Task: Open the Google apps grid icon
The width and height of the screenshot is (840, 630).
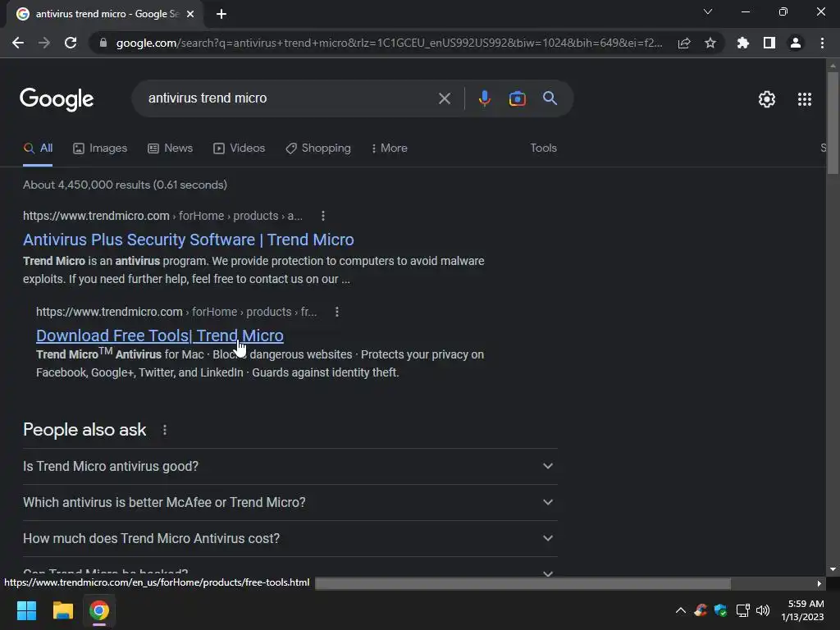Action: pyautogui.click(x=805, y=99)
